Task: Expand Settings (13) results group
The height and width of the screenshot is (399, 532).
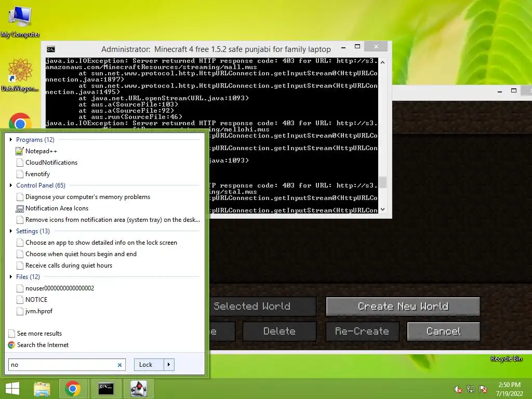Action: (11, 231)
